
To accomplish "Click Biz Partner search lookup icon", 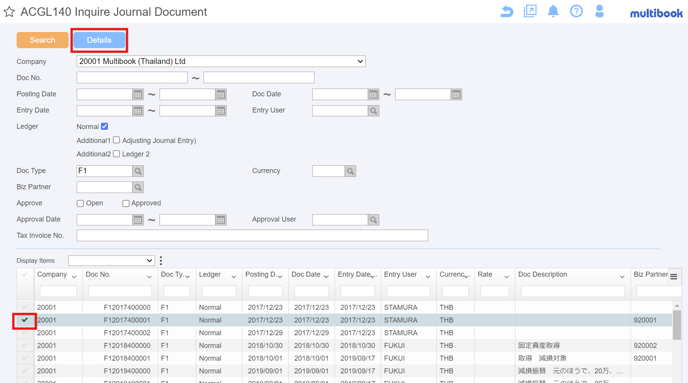I will click(138, 187).
